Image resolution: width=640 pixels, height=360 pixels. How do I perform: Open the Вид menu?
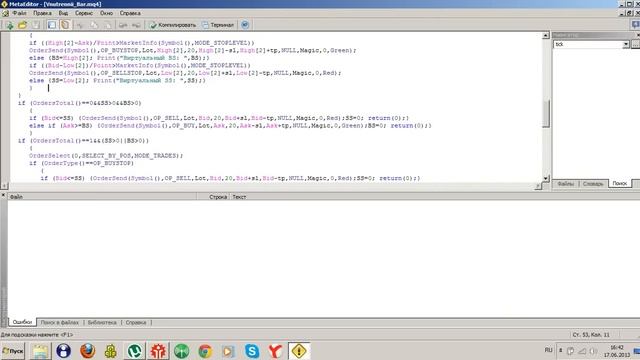click(x=63, y=13)
